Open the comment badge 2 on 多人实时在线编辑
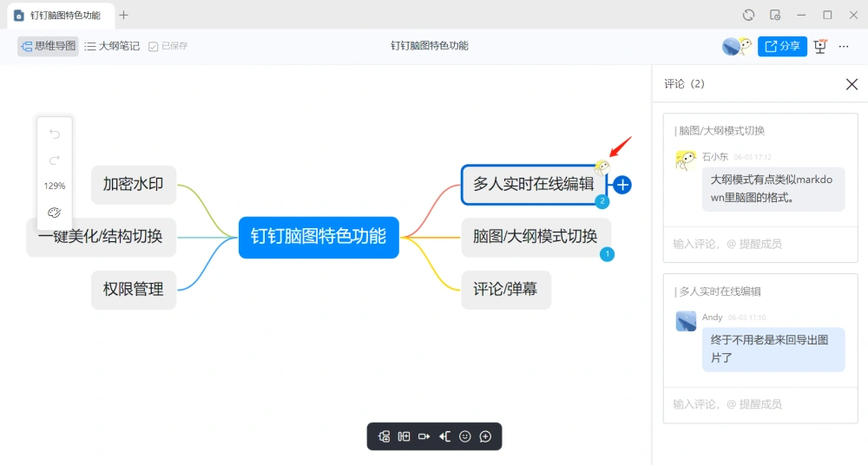This screenshot has width=868, height=465. click(x=602, y=201)
